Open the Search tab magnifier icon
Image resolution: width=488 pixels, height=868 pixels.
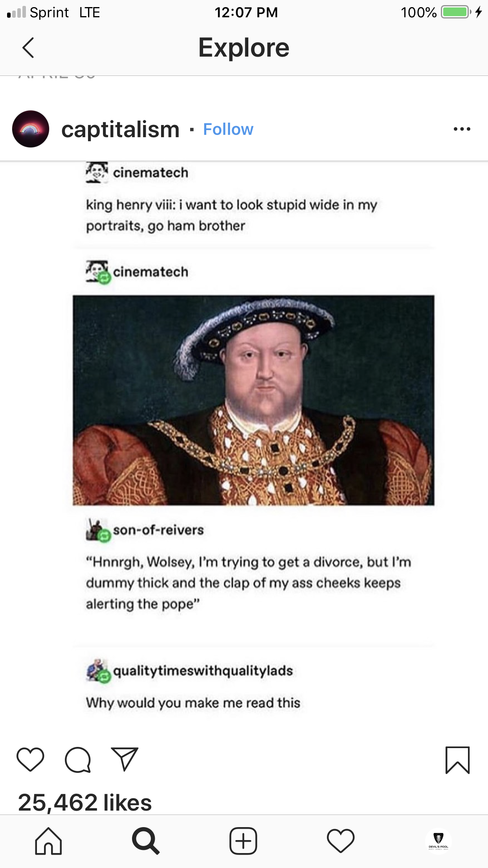pos(146,841)
